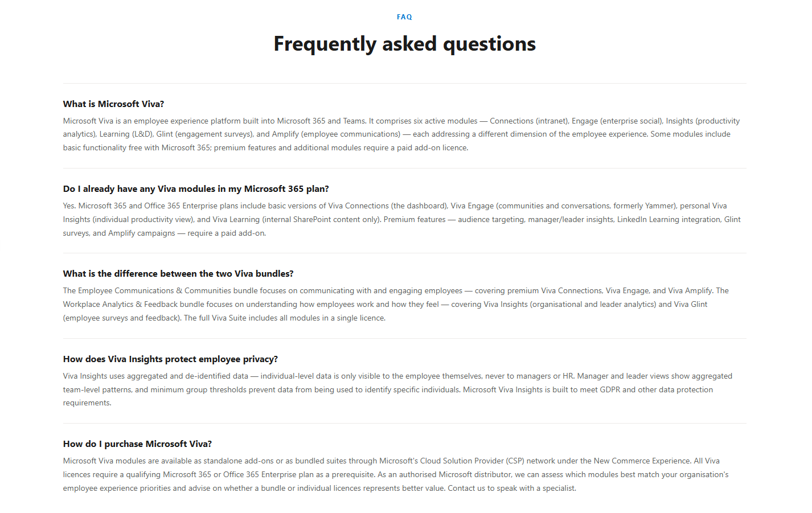Image resolution: width=812 pixels, height=513 pixels.
Task: Click 'full Viva Suite includes all modules' sentence
Action: point(285,318)
